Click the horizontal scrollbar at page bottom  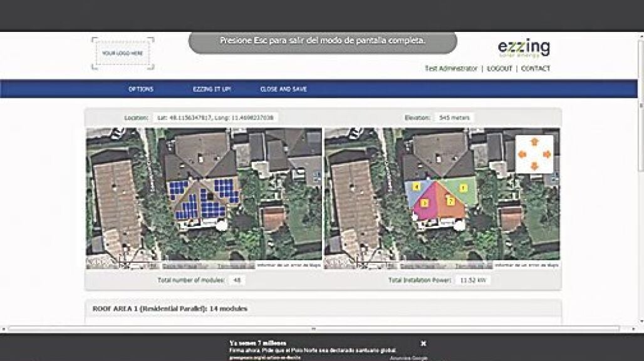pyautogui.click(x=313, y=328)
